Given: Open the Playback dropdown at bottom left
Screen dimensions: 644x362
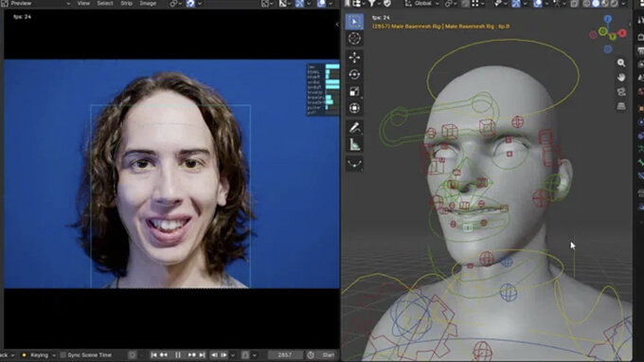Looking at the screenshot, I should [x=8, y=355].
